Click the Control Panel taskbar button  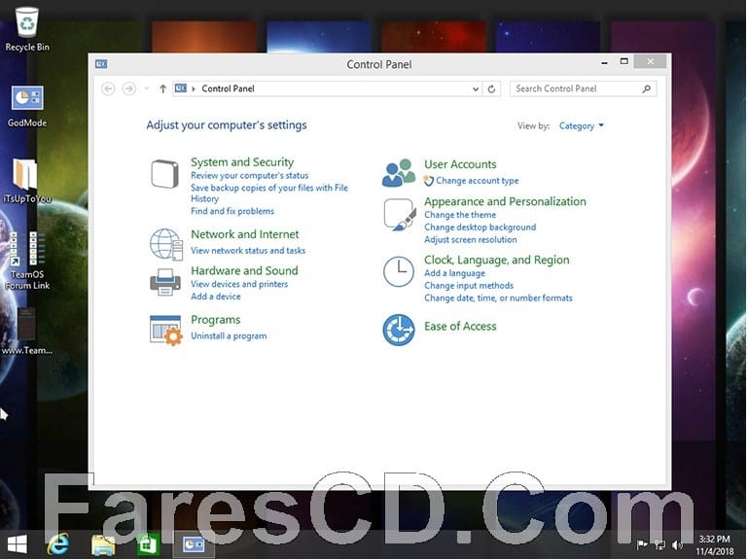(194, 544)
